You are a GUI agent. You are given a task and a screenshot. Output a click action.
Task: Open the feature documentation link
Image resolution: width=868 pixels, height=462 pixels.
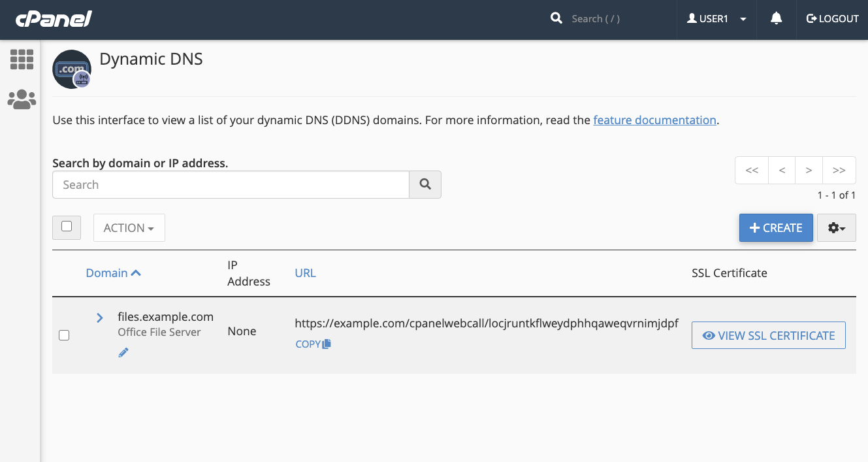(x=654, y=120)
